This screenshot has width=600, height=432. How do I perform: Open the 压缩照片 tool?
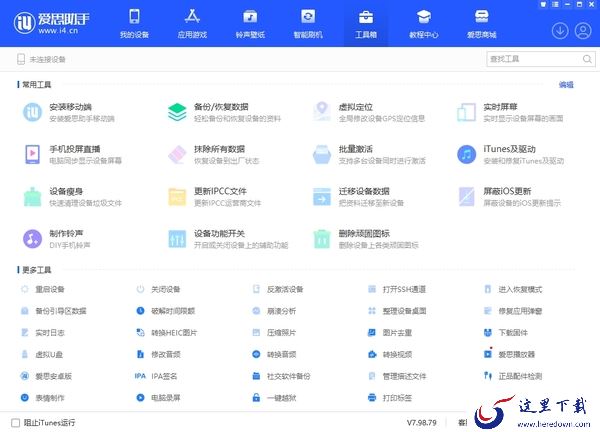coord(274,333)
